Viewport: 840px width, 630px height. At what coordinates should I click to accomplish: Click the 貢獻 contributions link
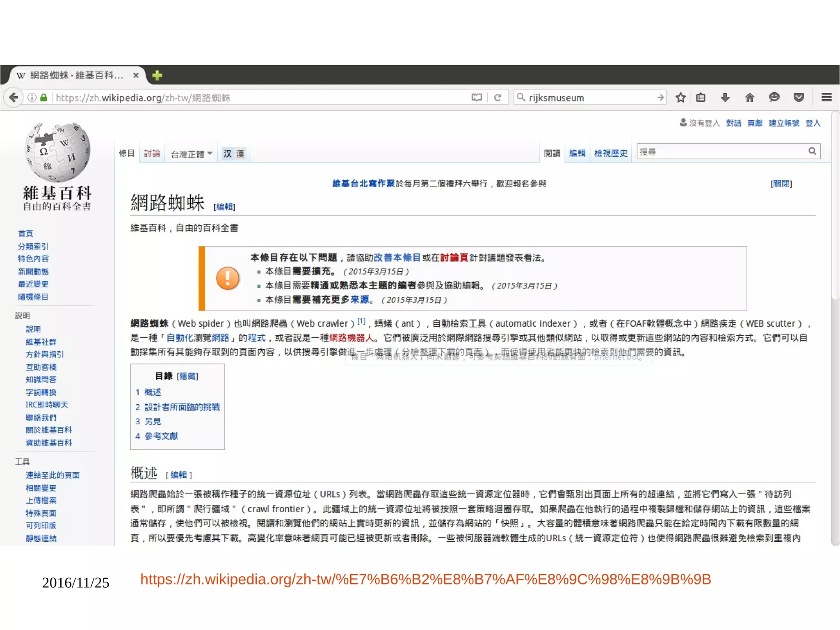click(755, 123)
